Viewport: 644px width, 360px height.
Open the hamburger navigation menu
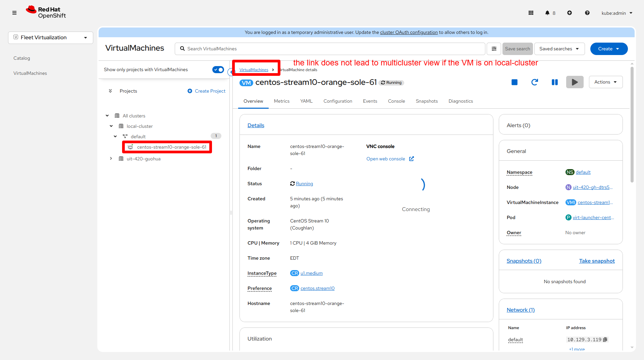[x=14, y=13]
